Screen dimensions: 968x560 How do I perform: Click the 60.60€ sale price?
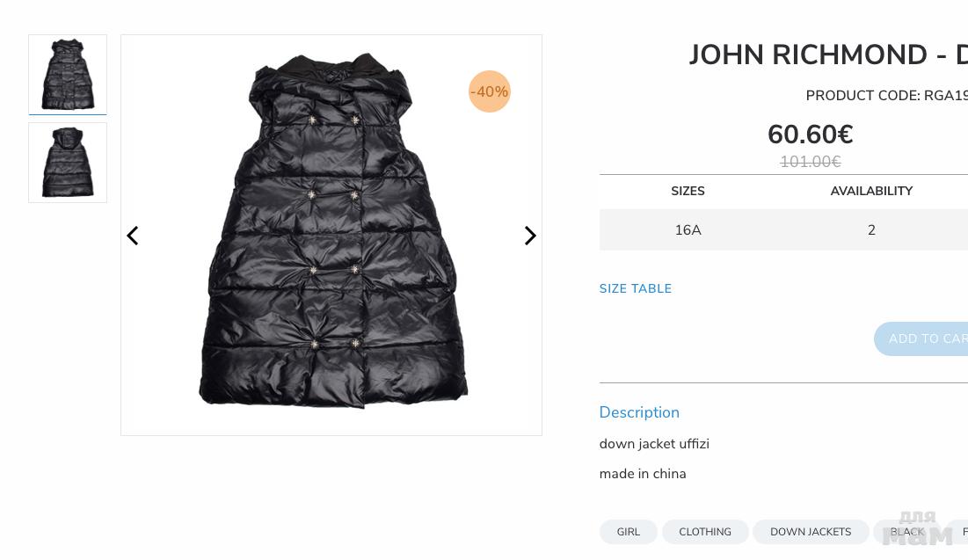click(810, 134)
